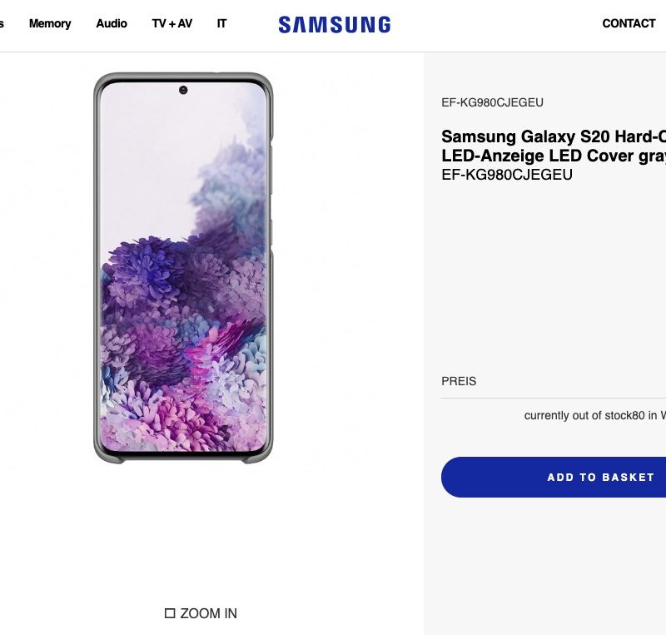Open the Audio navigation item
666x644 pixels.
(x=112, y=23)
